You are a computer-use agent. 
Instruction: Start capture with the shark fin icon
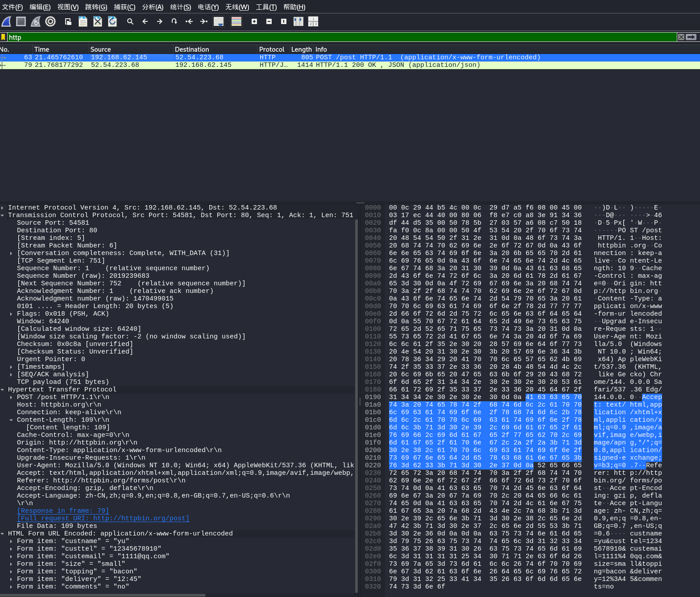click(7, 21)
